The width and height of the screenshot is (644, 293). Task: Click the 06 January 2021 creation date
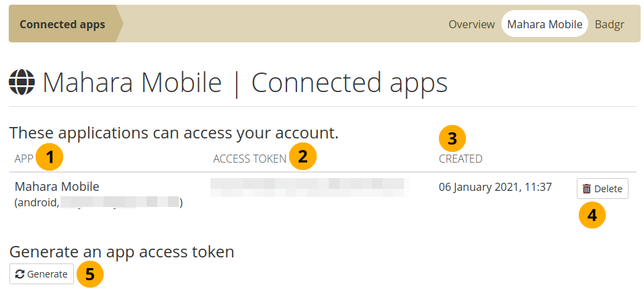click(495, 187)
